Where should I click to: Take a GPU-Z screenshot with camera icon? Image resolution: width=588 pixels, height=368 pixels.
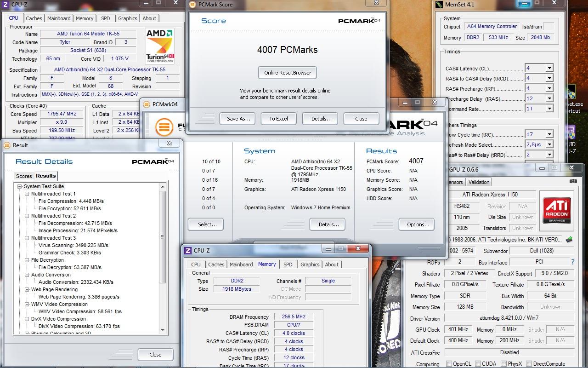pyautogui.click(x=573, y=182)
